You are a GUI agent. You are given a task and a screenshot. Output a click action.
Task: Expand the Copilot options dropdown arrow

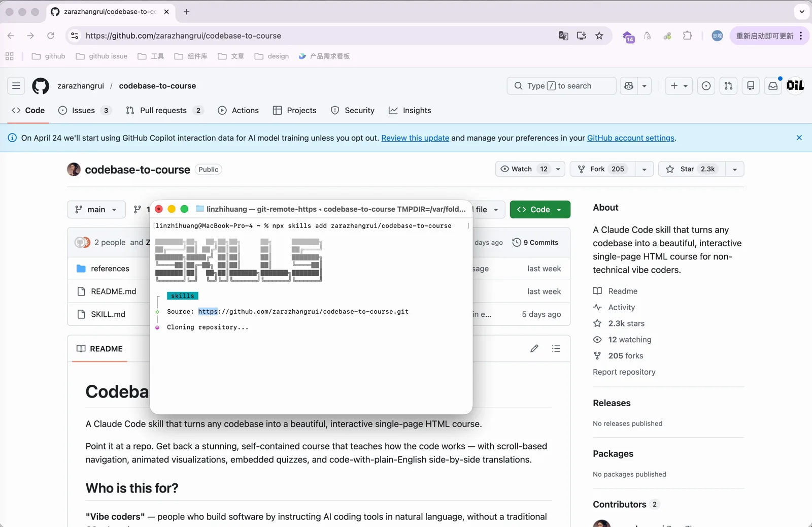pyautogui.click(x=645, y=86)
